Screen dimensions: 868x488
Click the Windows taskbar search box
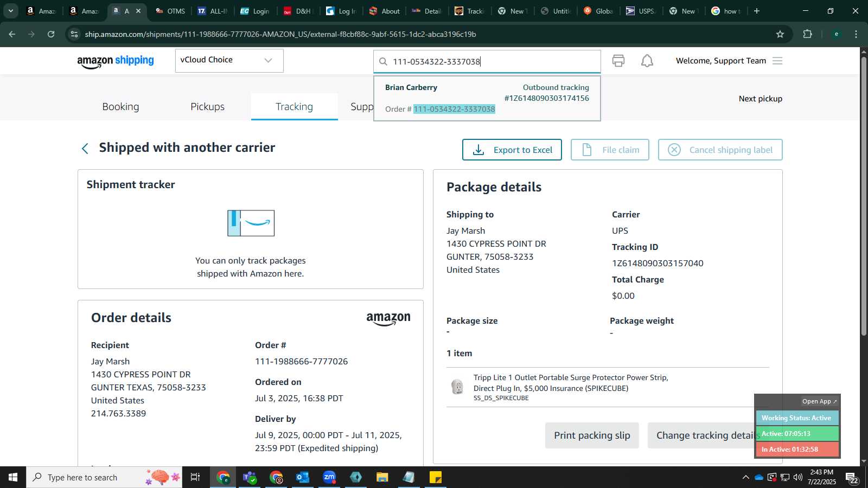[104, 477]
